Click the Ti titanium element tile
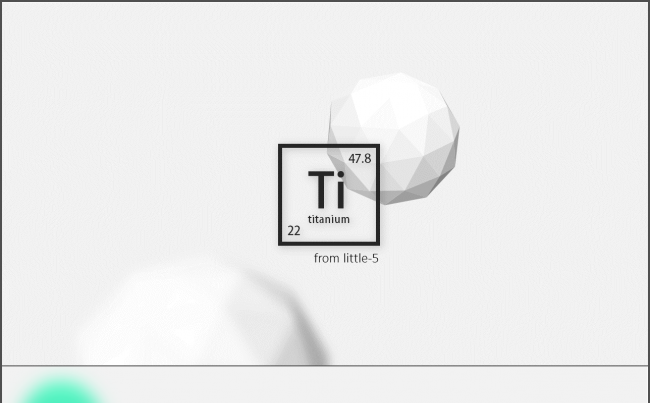Viewport: 650px width, 403px height. pyautogui.click(x=329, y=195)
